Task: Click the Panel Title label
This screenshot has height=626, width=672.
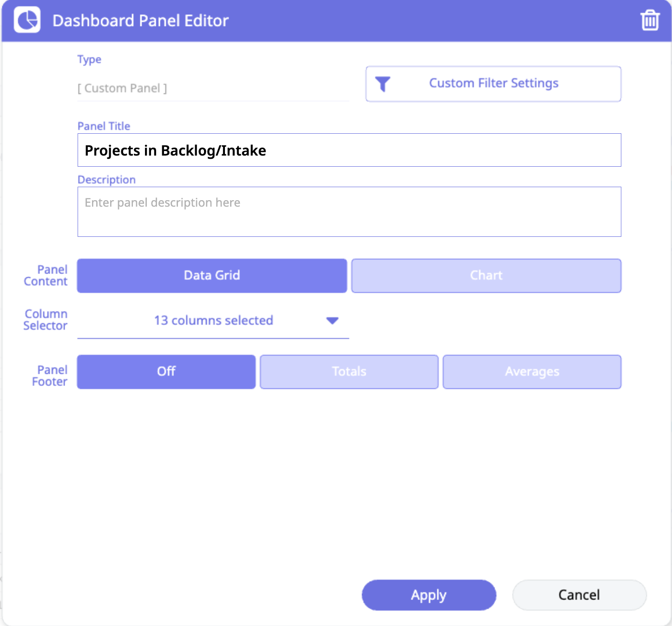Action: pyautogui.click(x=104, y=126)
